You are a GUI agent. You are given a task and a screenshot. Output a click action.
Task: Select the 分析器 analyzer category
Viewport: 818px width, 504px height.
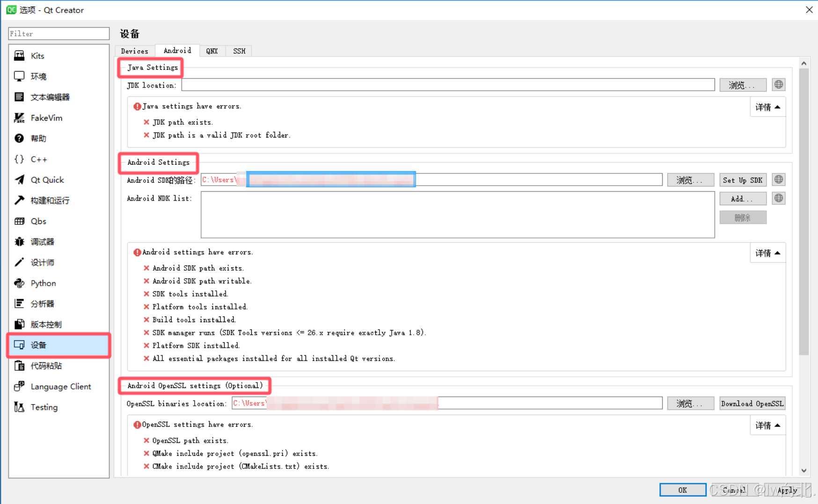(58, 303)
